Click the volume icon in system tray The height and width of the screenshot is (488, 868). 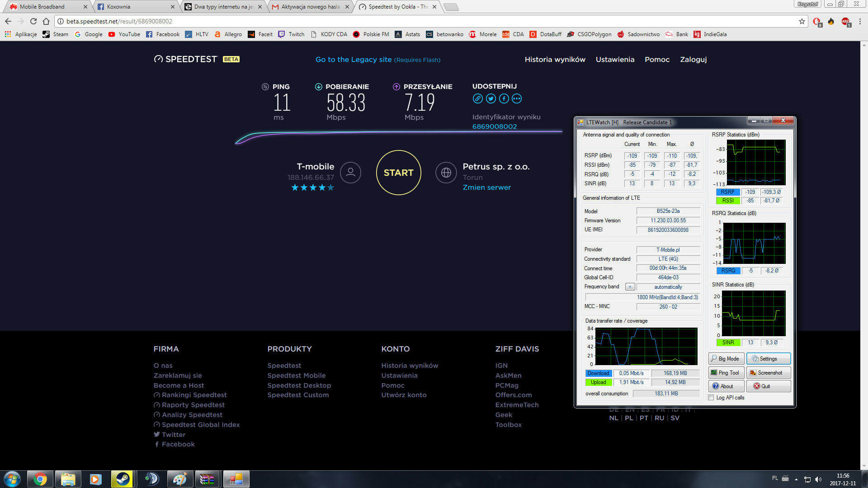[818, 479]
